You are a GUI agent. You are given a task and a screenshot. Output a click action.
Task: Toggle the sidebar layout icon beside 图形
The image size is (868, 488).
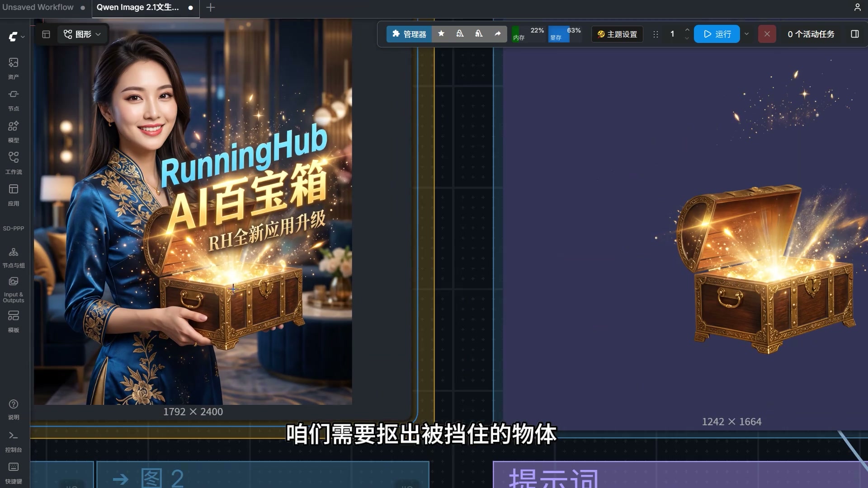click(46, 34)
